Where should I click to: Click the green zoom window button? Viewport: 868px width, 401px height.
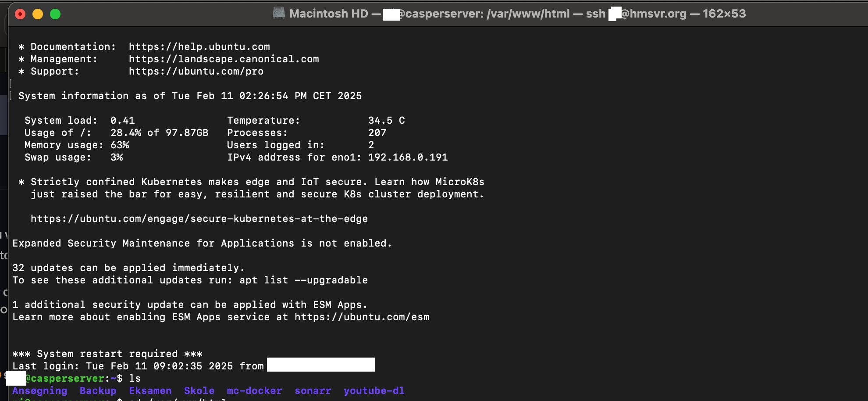point(55,14)
